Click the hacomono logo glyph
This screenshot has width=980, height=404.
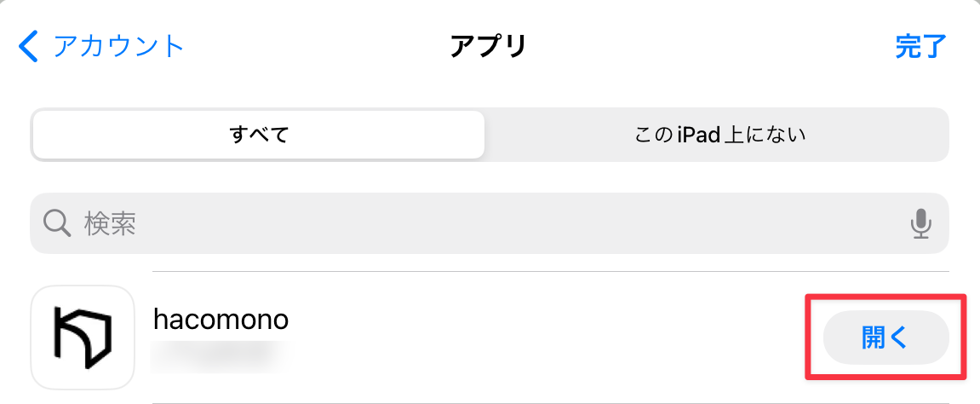pos(83,338)
